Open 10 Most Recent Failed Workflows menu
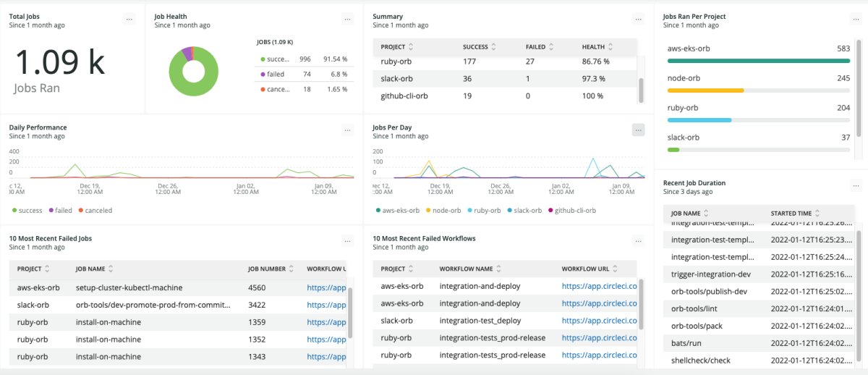 [x=637, y=241]
